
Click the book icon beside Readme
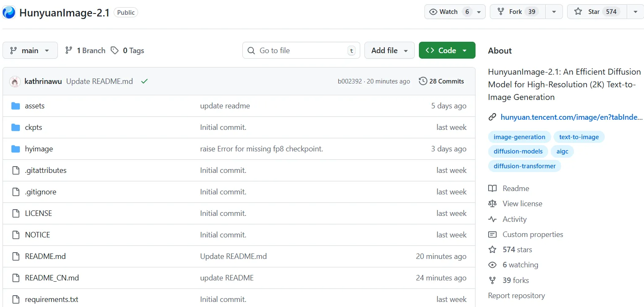click(x=492, y=189)
